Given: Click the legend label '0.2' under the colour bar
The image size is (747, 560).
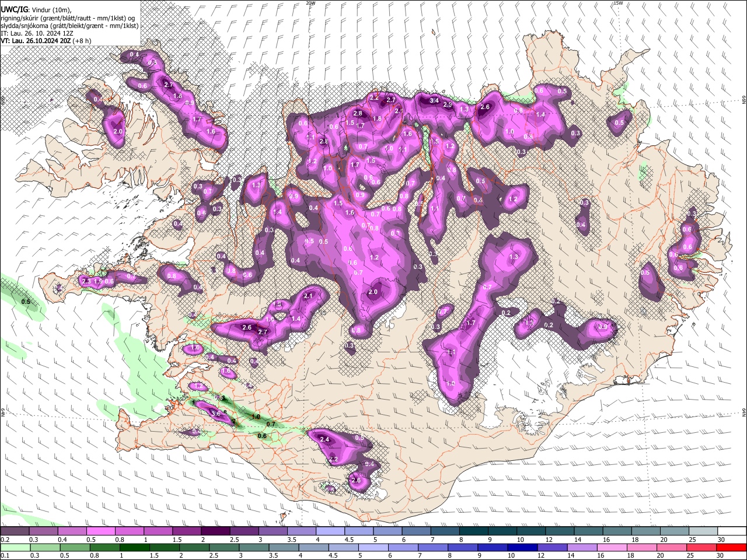Looking at the screenshot, I should click(4, 540).
